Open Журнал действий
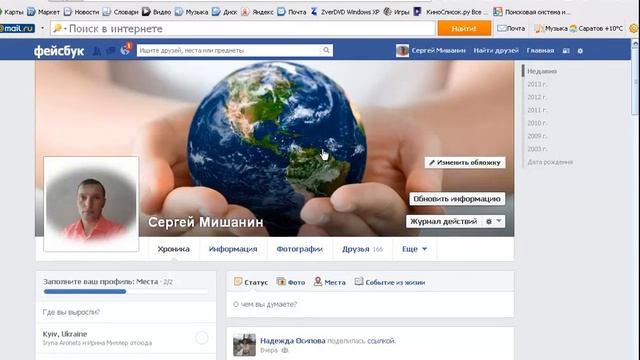 pyautogui.click(x=444, y=221)
